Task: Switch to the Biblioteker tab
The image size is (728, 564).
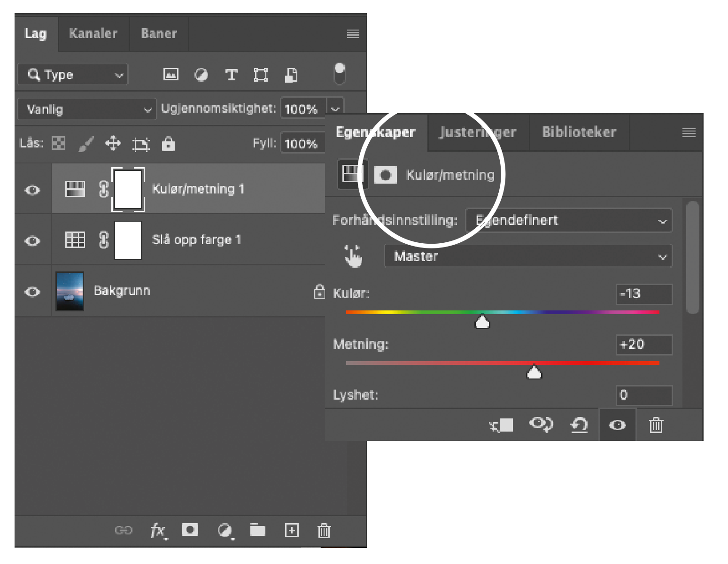Action: (x=579, y=132)
